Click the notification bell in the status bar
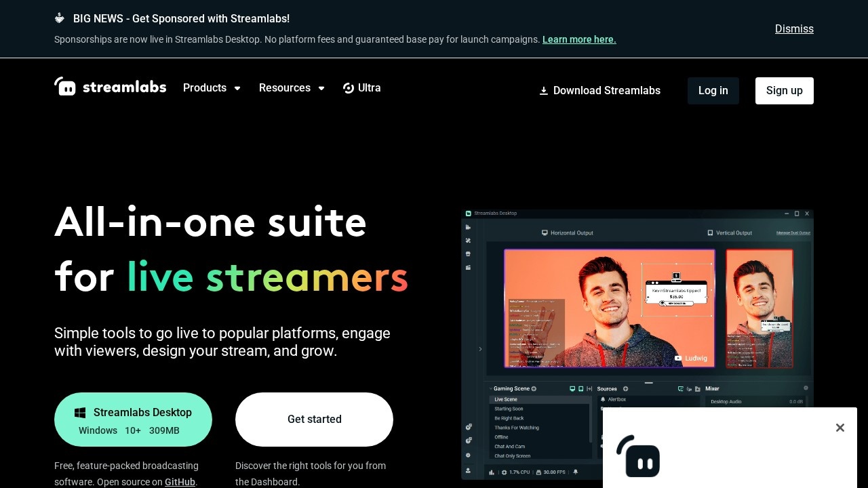 tap(576, 472)
